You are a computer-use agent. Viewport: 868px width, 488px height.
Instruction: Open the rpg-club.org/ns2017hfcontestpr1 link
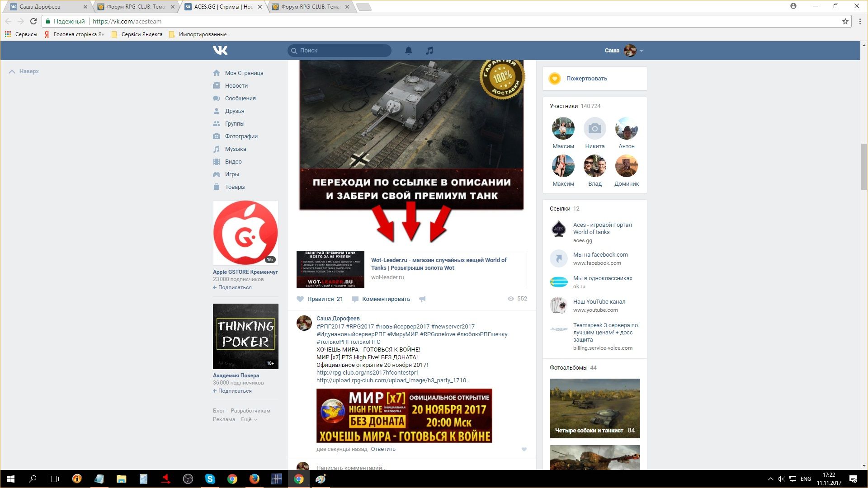(x=368, y=373)
